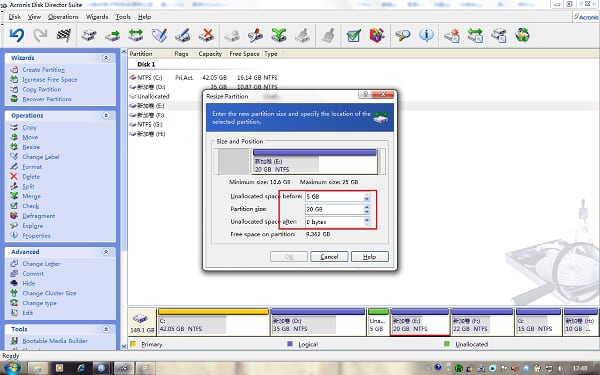This screenshot has width=600, height=375.
Task: Click Create Partition wizard link
Action: click(x=43, y=70)
